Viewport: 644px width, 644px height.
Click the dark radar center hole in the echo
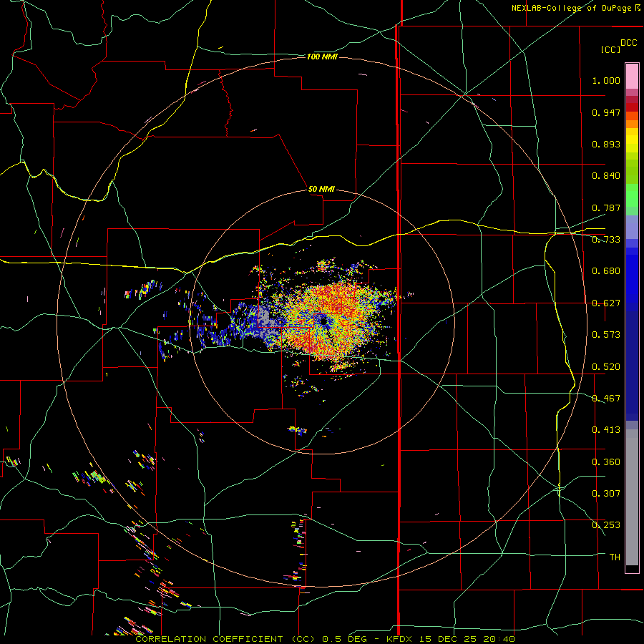[x=323, y=321]
